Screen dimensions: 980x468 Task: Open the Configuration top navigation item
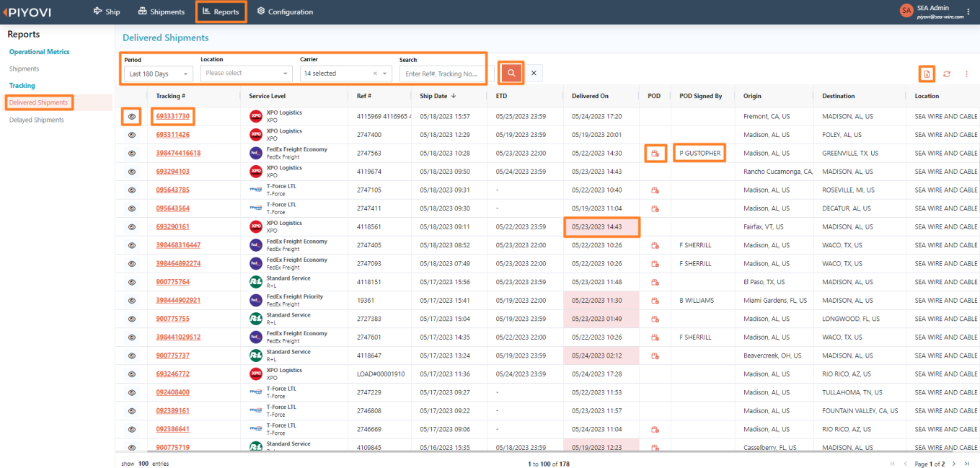pos(285,12)
